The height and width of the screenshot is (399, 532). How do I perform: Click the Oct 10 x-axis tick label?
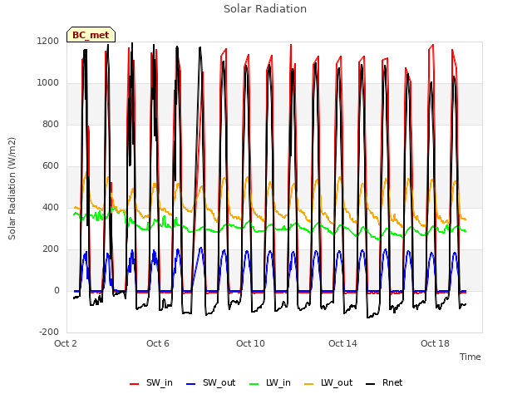click(250, 343)
